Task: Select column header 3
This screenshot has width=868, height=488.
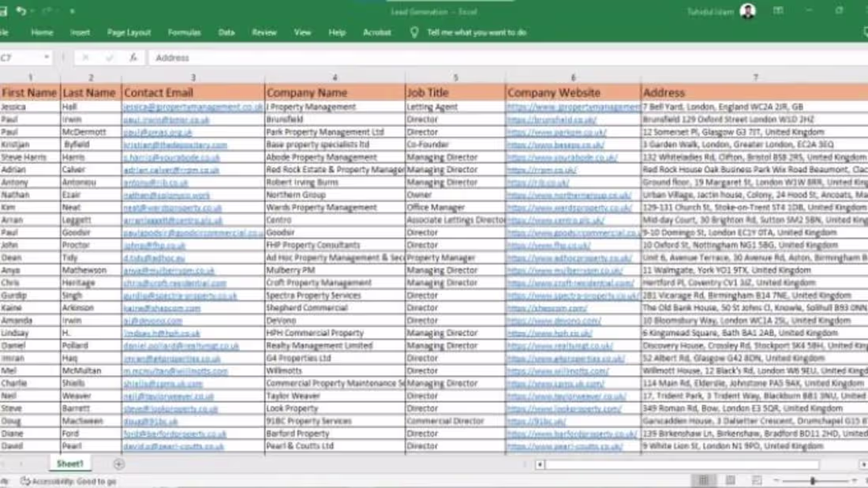Action: tap(193, 77)
